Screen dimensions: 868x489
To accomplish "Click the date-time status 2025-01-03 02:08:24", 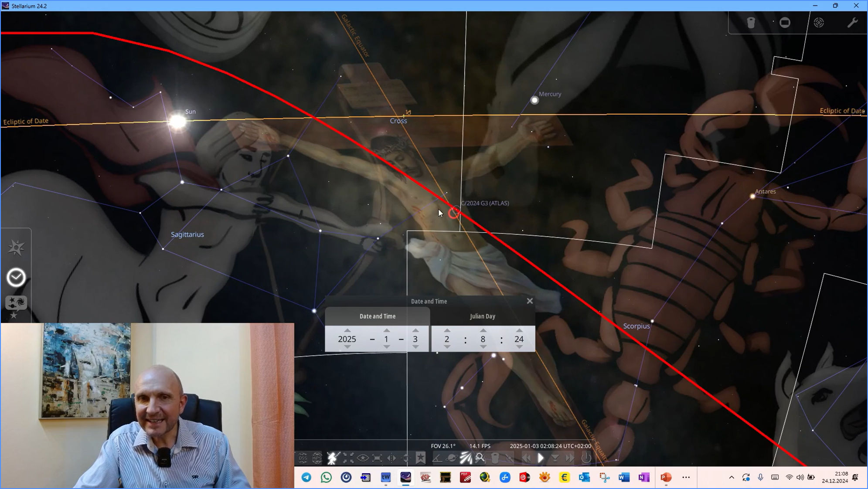I will 551,446.
